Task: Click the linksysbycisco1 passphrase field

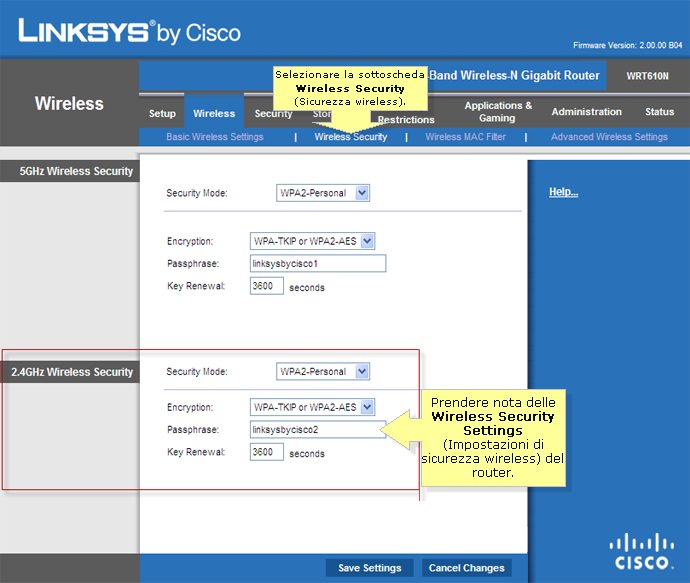Action: coord(318,264)
